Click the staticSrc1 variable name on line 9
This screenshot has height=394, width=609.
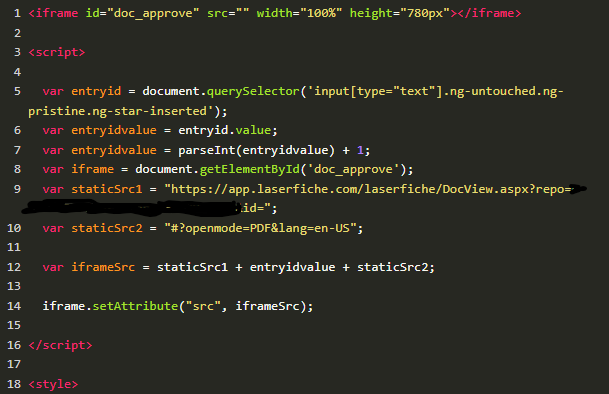click(107, 189)
